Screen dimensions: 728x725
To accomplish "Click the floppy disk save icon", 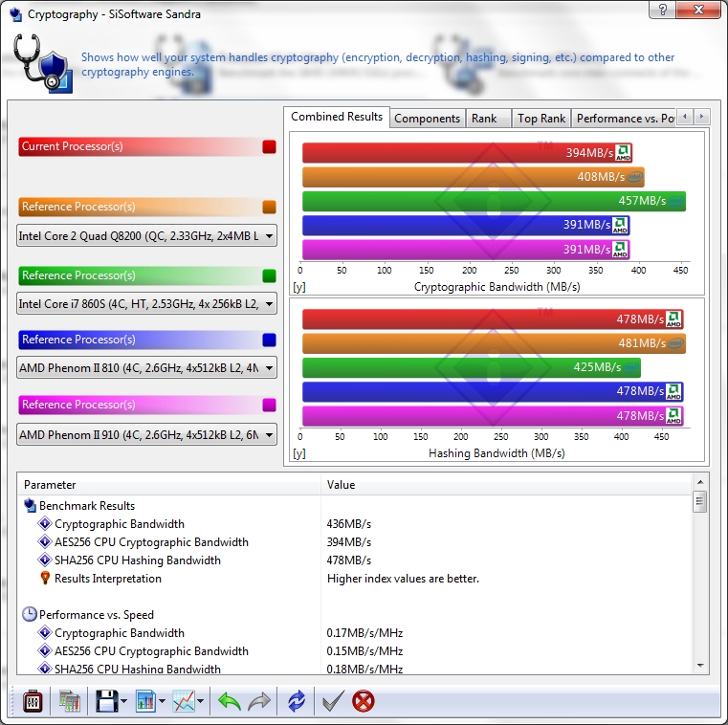I will [x=107, y=701].
